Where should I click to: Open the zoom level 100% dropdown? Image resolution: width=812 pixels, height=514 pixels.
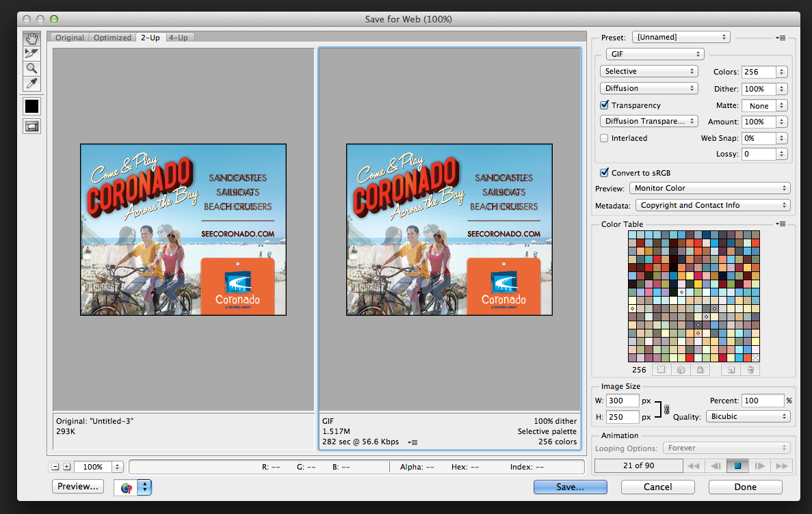coord(99,467)
